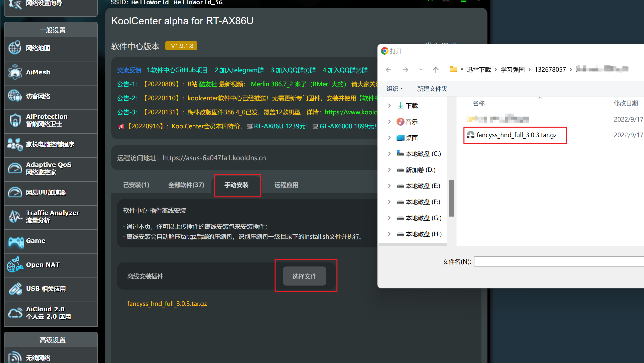Open the Adaptive QoS gauge icon

coord(15,168)
